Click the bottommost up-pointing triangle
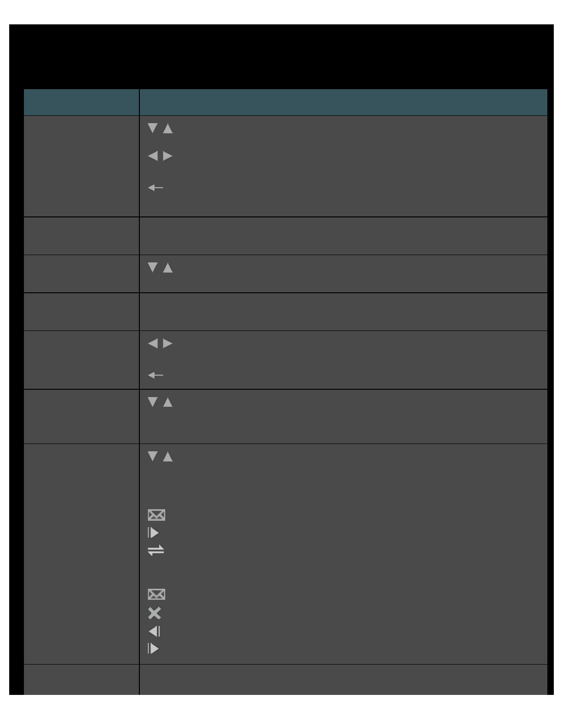Screen dimensions: 563x728 [x=168, y=457]
